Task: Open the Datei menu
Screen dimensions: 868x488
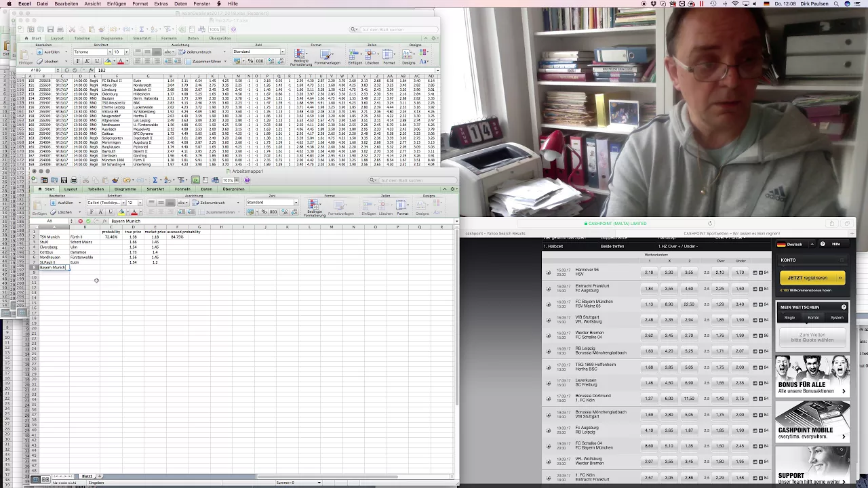Action: 42,3
